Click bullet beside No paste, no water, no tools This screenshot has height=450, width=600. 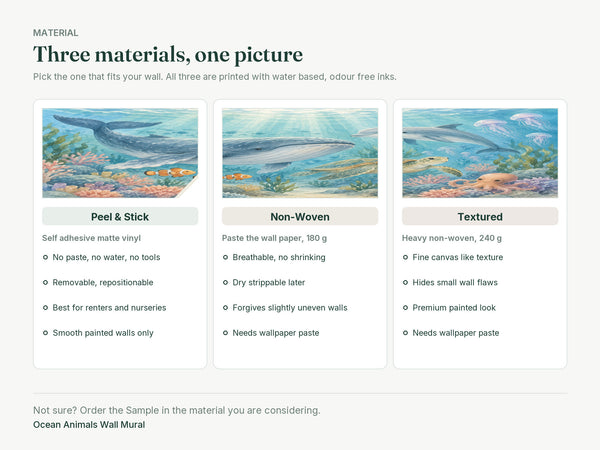point(46,257)
